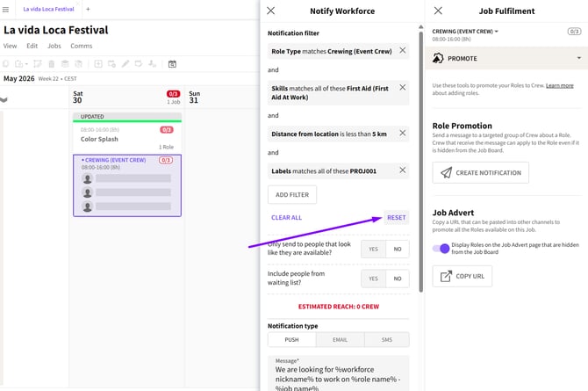
Task: Remove the Labels PROJ001 filter
Action: tap(402, 170)
